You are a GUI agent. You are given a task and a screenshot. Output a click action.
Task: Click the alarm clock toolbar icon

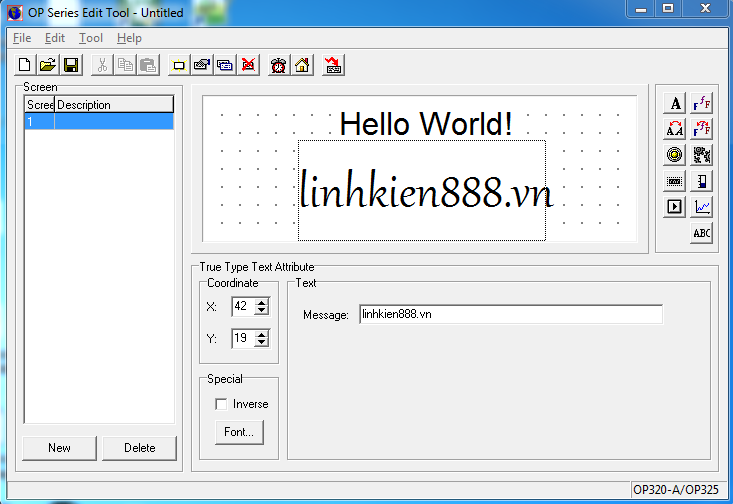[279, 65]
